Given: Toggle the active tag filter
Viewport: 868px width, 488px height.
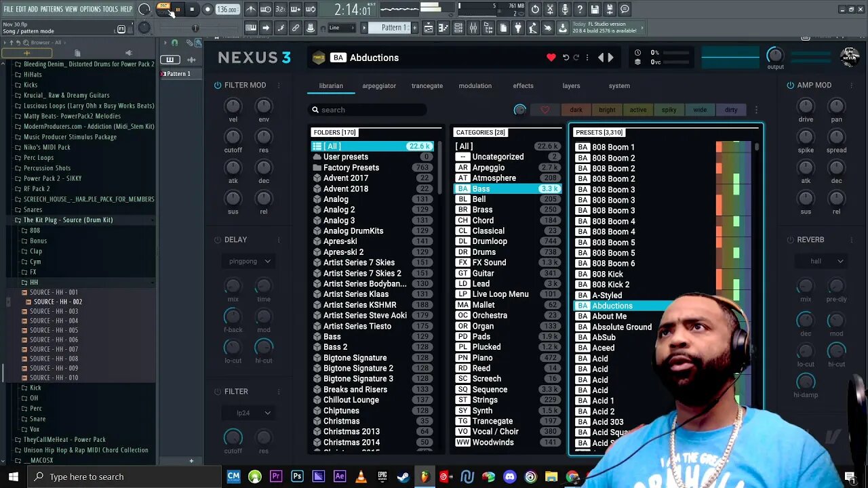Looking at the screenshot, I should coord(638,110).
